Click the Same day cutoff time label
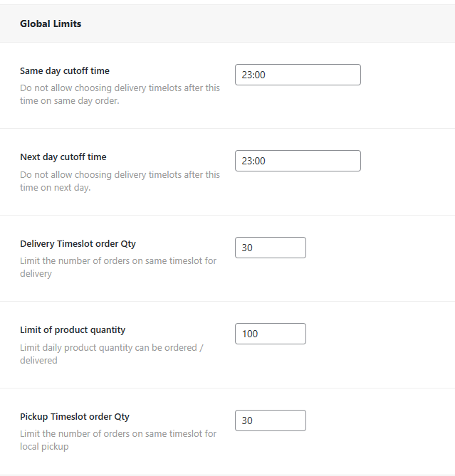The width and height of the screenshot is (455, 476). tap(65, 70)
